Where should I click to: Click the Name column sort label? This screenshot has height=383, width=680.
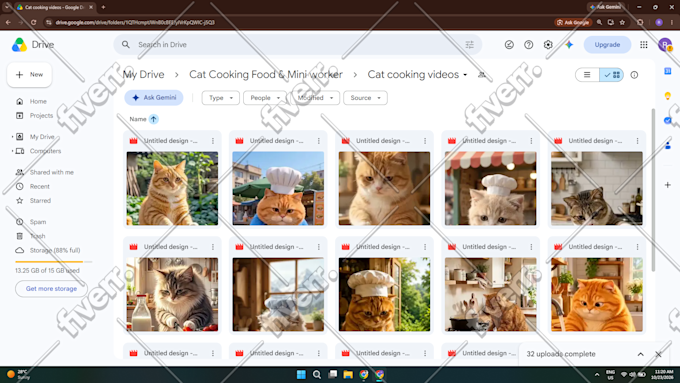(138, 119)
